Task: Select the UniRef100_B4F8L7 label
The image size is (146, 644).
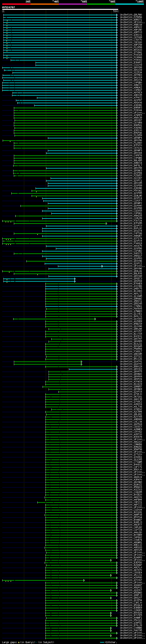Action: click(131, 165)
